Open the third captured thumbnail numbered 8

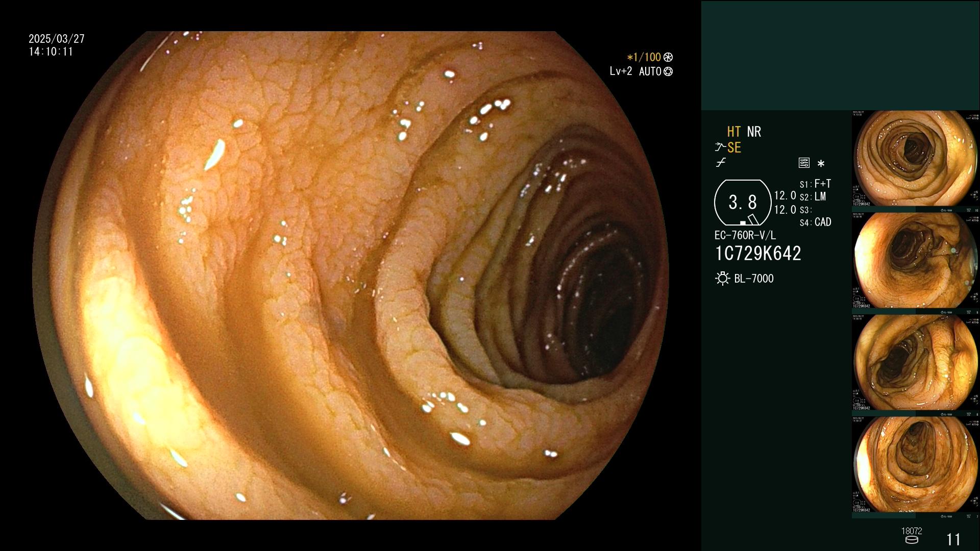click(x=916, y=365)
